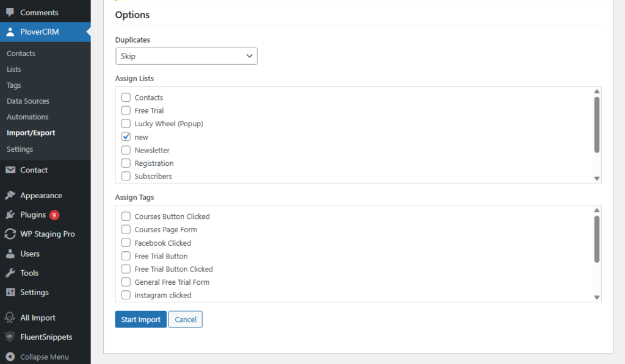
Task: Uncheck the new list checkbox
Action: [126, 137]
